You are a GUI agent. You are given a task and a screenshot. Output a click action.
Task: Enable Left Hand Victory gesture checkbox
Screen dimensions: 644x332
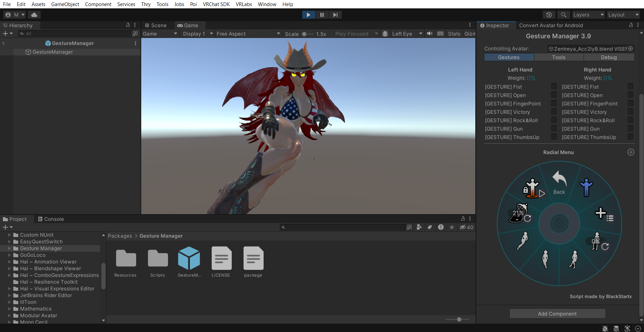(x=554, y=112)
